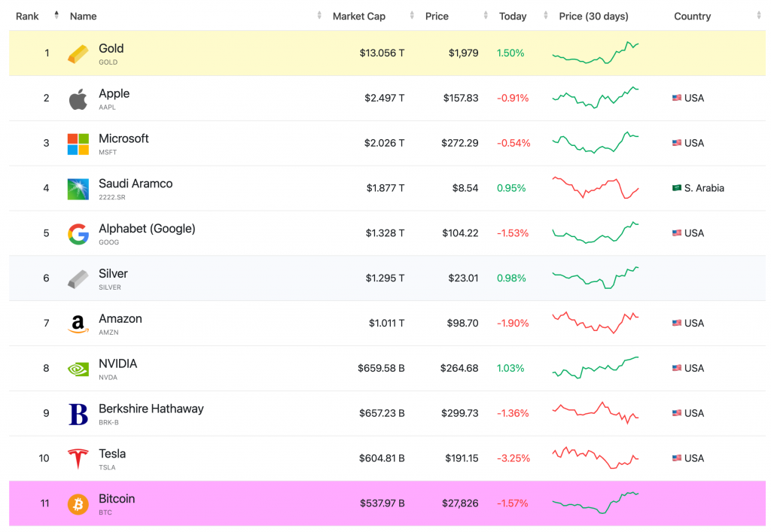
Task: Click the USA flag in Microsoft row
Action: [x=677, y=143]
